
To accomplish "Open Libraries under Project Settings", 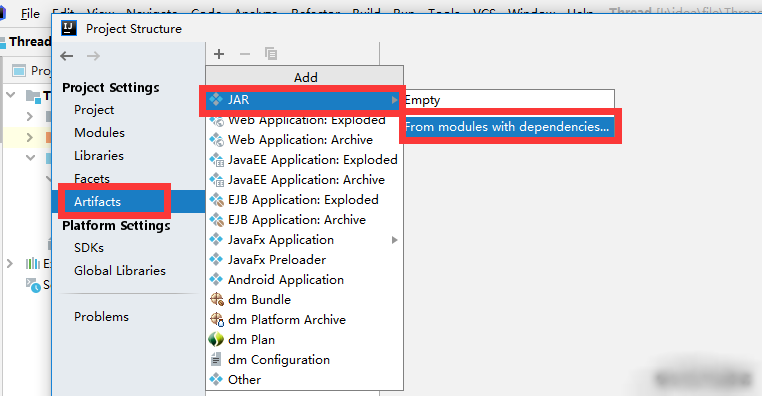I will (x=99, y=155).
